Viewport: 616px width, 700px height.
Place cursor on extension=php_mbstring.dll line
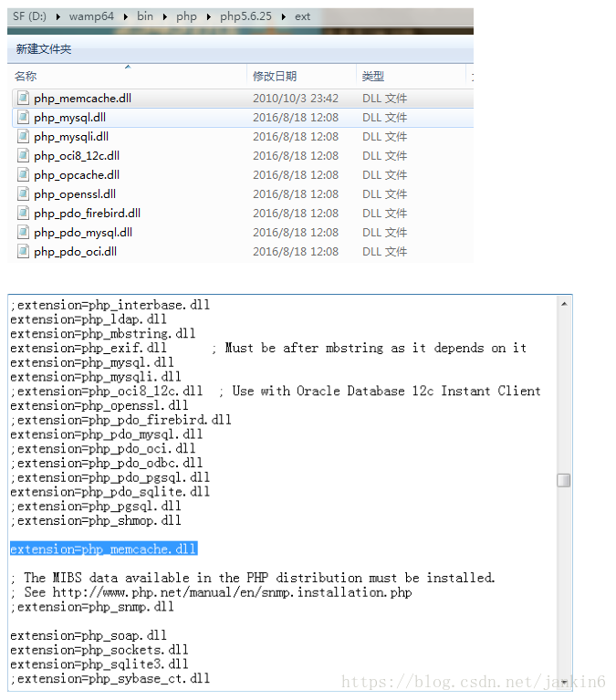(102, 334)
